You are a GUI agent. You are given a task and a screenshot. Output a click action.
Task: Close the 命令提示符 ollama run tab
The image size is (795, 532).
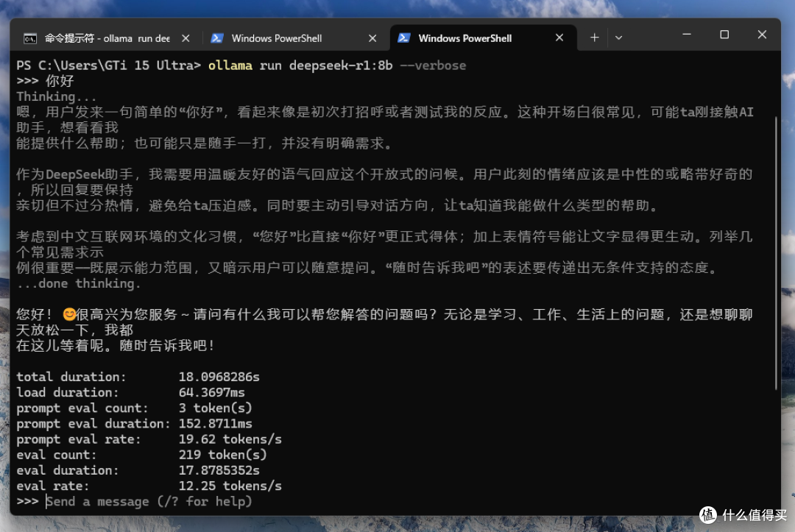(185, 38)
